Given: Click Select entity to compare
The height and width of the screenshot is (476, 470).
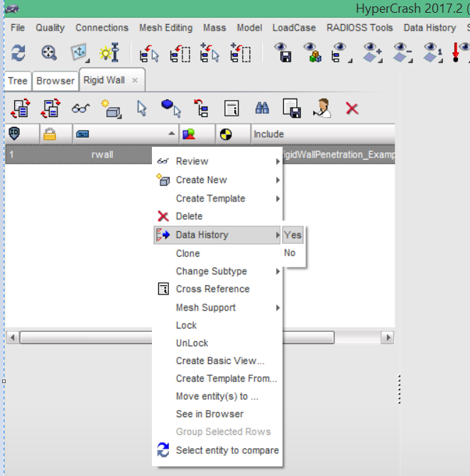Looking at the screenshot, I should [217, 450].
